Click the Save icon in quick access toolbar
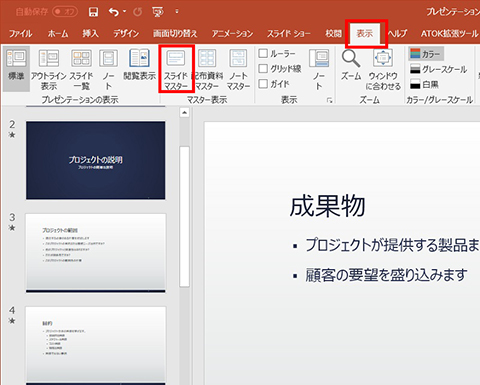This screenshot has width=480, height=385. (93, 12)
